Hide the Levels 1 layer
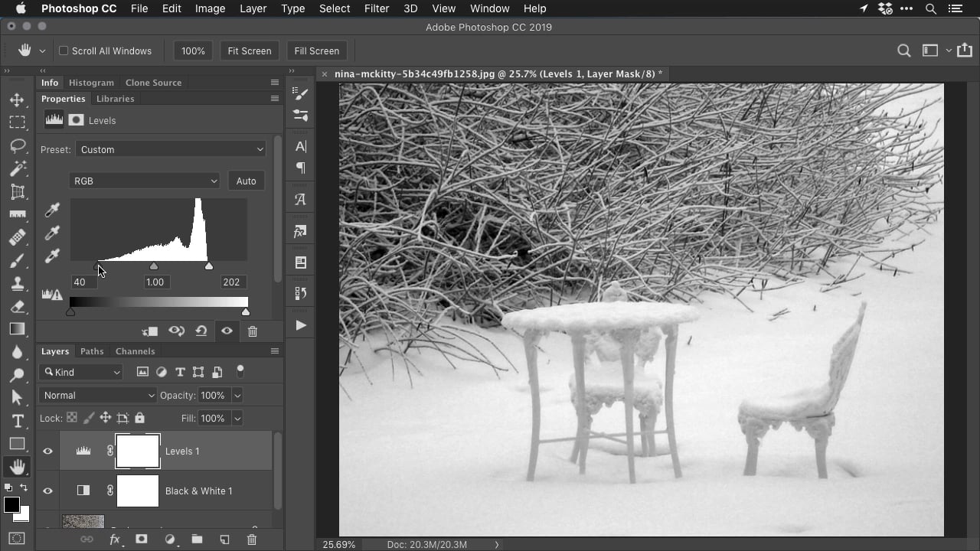 (x=47, y=452)
